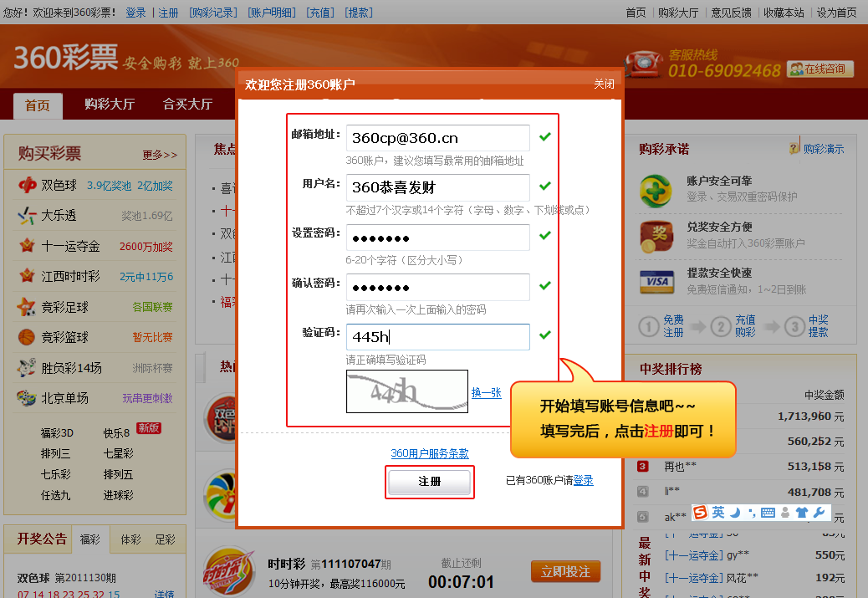Open [购彩记录] in the top bar
This screenshot has width=868, height=598.
213,13
